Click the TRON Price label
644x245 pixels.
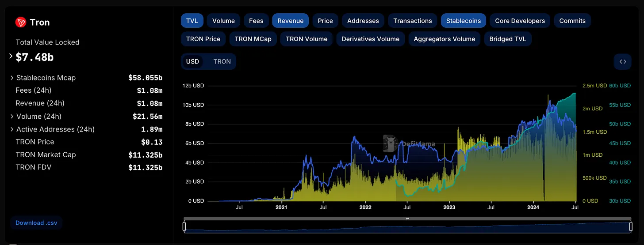coord(35,142)
